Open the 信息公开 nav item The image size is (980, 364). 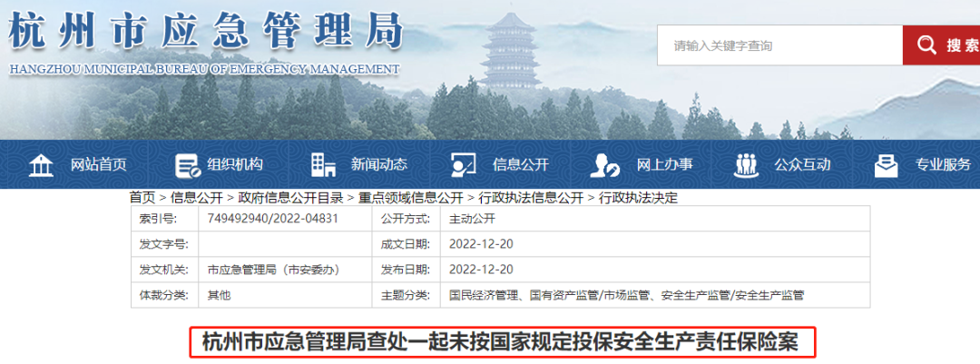tap(521, 165)
